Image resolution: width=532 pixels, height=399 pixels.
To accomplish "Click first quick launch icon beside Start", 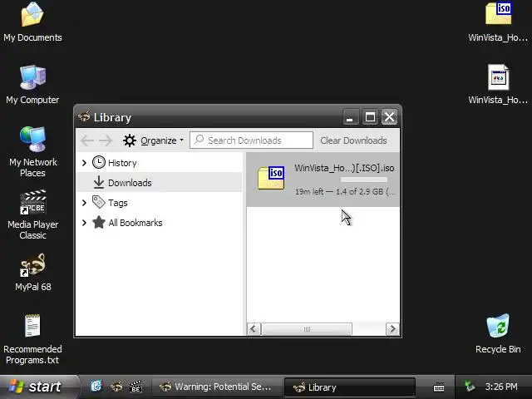I will click(x=96, y=386).
